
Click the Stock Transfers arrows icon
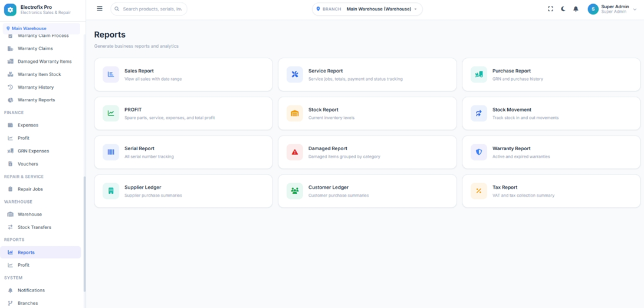(x=10, y=227)
